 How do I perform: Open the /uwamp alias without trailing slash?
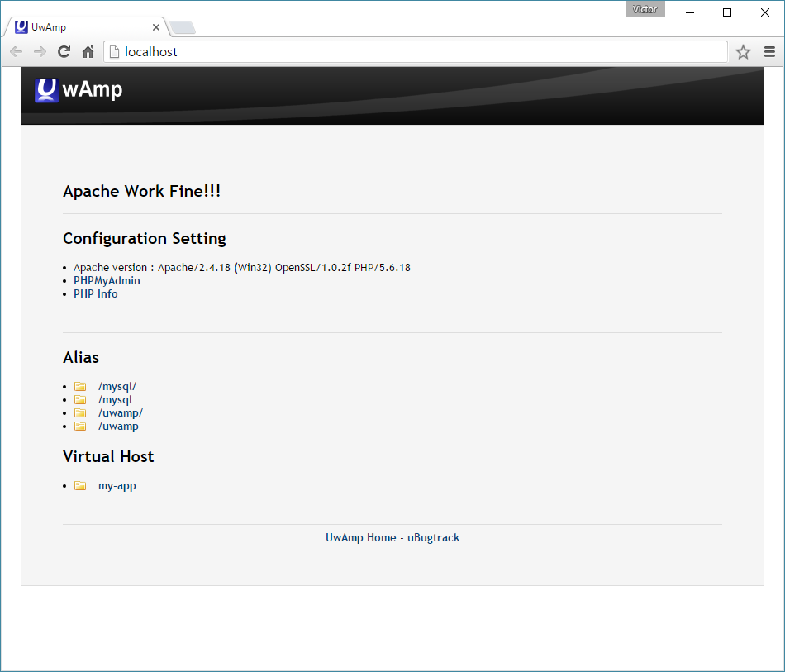coord(118,426)
